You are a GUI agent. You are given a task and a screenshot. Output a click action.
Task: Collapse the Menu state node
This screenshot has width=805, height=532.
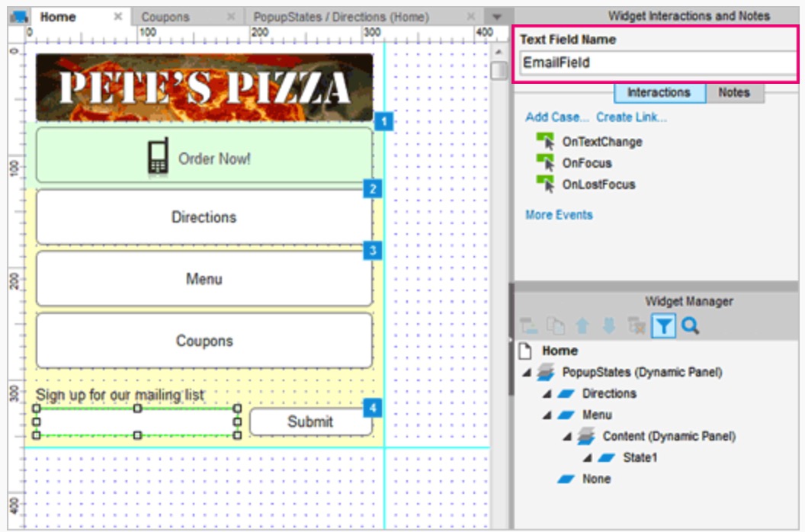pos(547,415)
